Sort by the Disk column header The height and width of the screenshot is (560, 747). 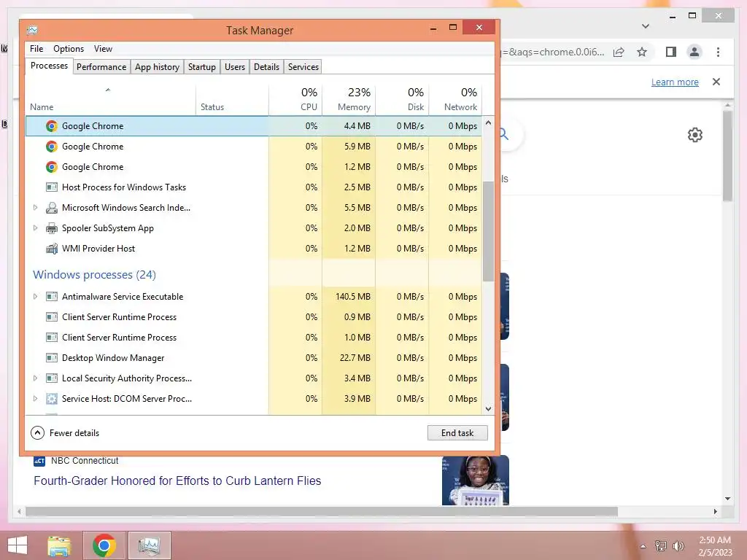point(402,100)
